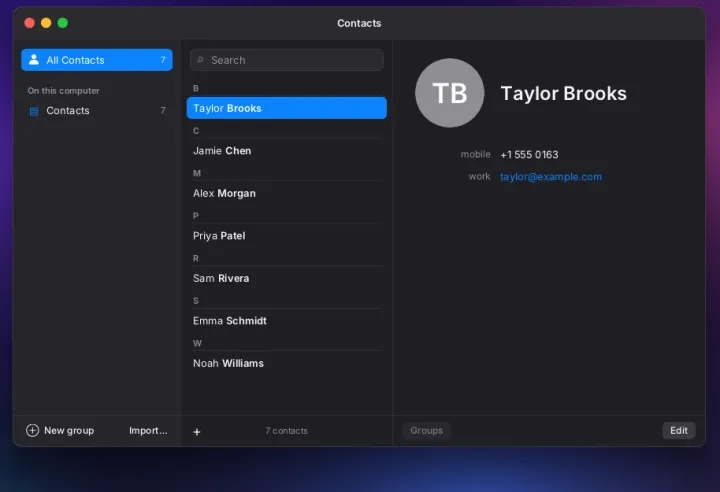Click the 7 contacts count text
Screen dimensions: 720x492
(287, 431)
